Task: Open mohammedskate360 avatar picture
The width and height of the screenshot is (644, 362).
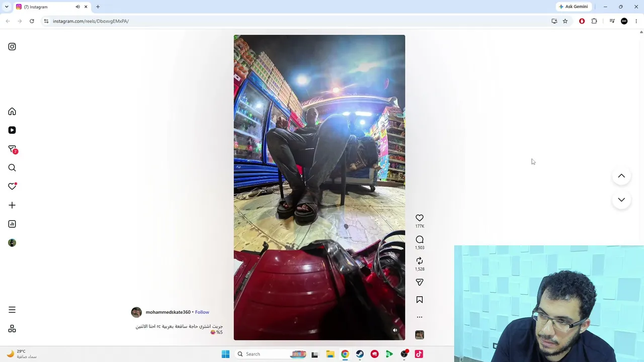Action: coord(136,312)
